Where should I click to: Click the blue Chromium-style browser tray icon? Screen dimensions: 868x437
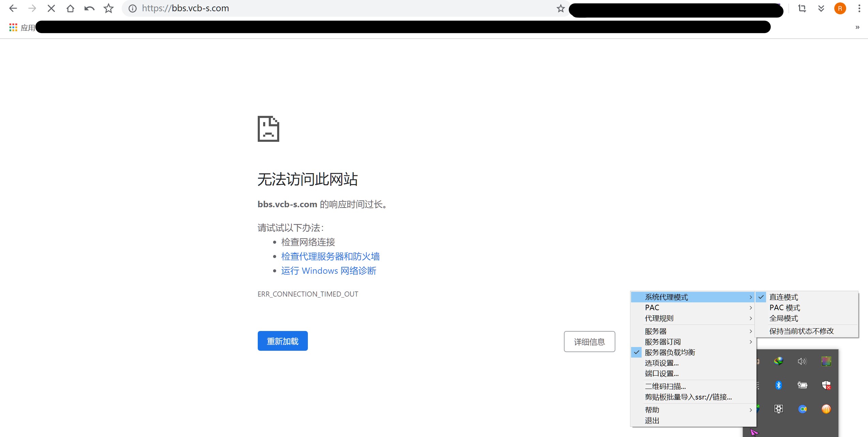(802, 409)
